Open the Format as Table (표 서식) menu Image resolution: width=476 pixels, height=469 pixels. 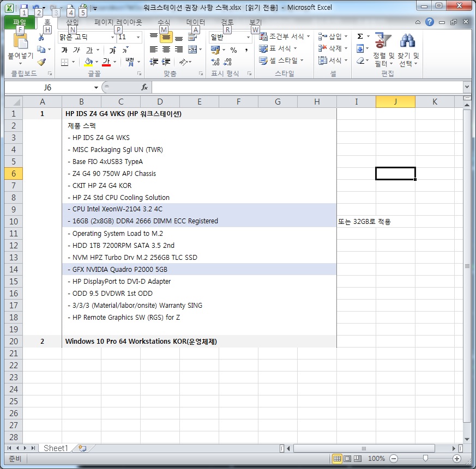pos(278,48)
